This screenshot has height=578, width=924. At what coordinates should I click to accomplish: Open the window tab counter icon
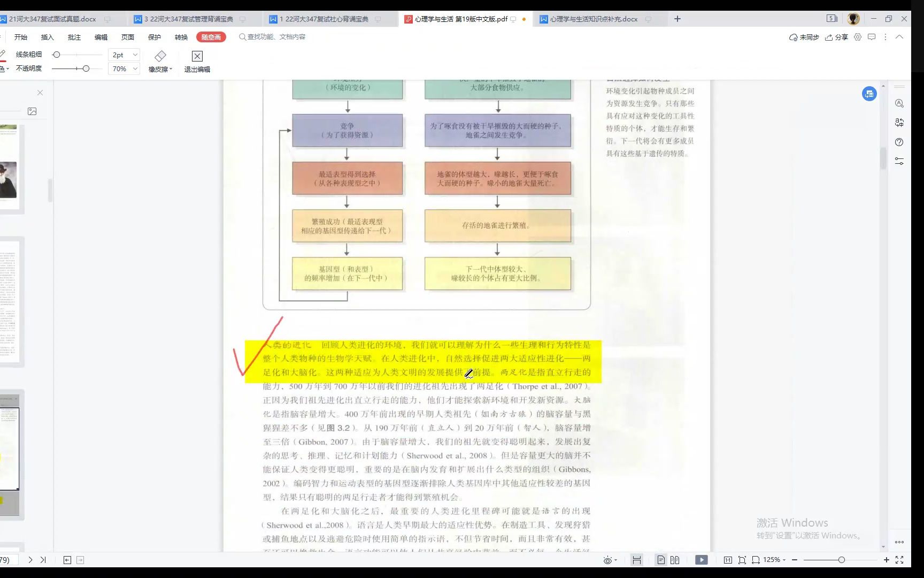[832, 18]
